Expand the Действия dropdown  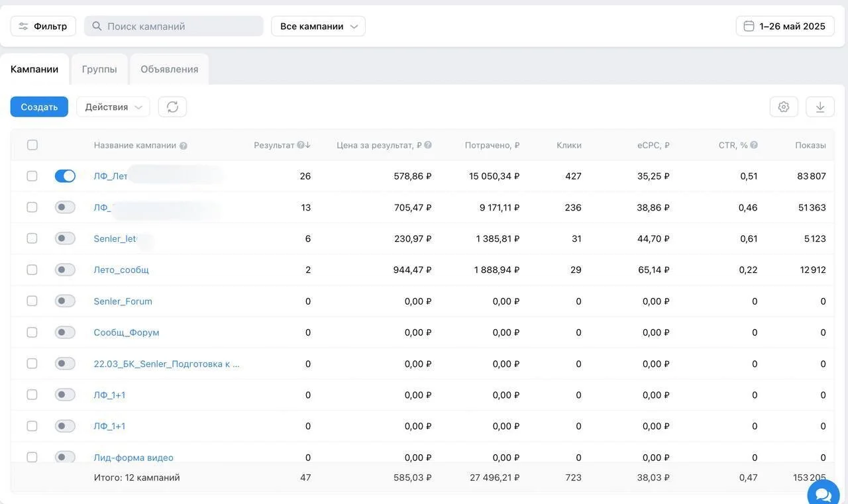point(113,107)
